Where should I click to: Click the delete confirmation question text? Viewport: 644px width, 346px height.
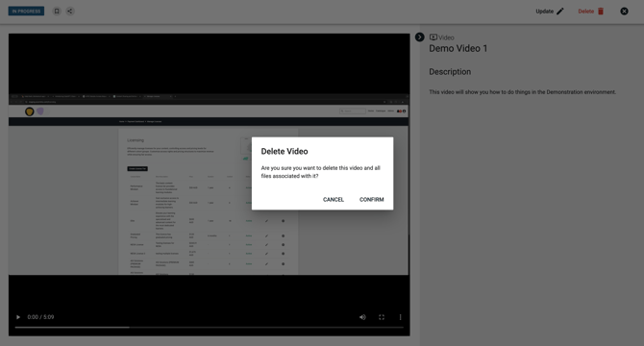320,172
